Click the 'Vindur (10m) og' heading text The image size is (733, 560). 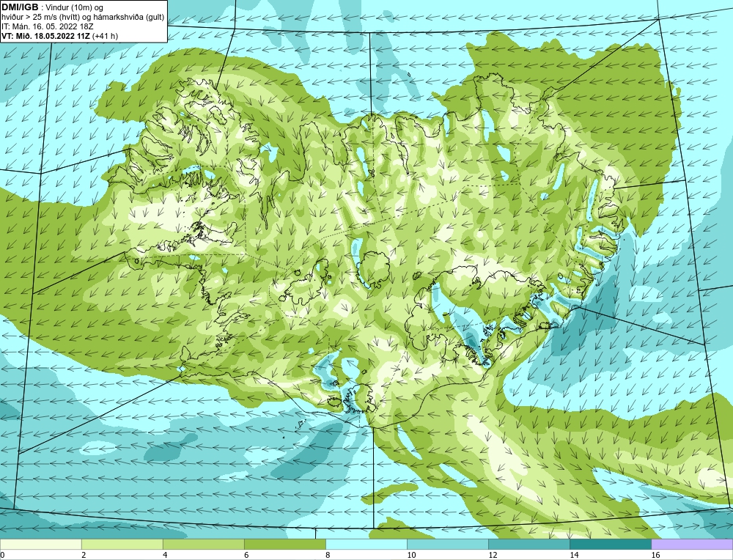(75, 7)
